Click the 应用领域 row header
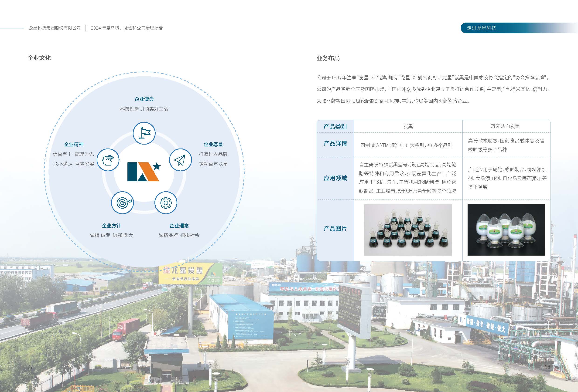578x392 pixels. [x=335, y=178]
